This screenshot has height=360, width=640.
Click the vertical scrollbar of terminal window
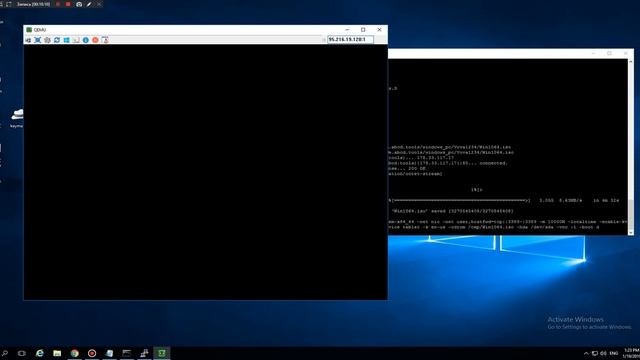coord(631,147)
